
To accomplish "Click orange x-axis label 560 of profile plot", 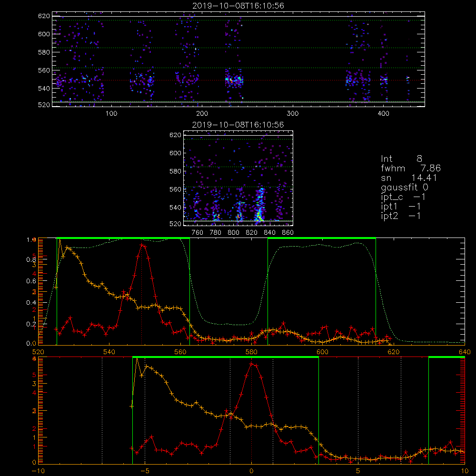I will [x=180, y=352].
